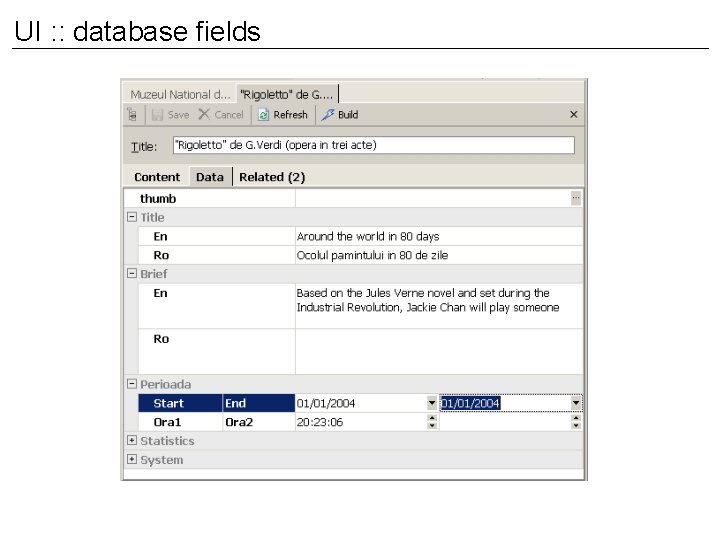
Task: Click the Refresh toolbar button
Action: [x=282, y=115]
